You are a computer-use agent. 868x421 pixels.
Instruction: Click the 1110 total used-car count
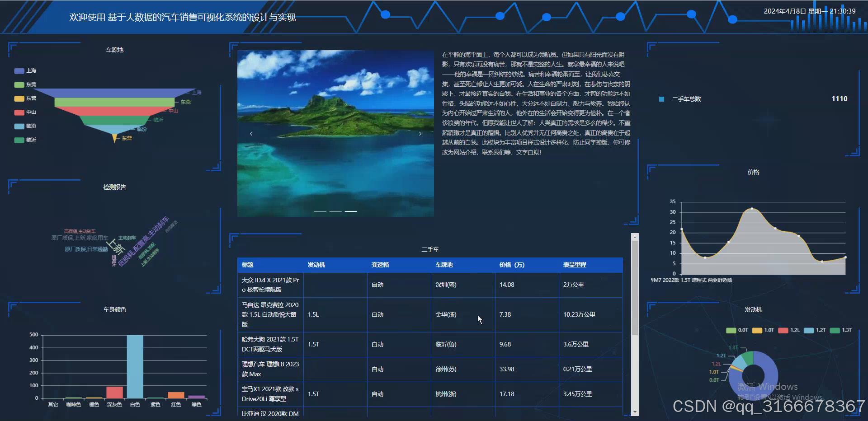pyautogui.click(x=840, y=99)
